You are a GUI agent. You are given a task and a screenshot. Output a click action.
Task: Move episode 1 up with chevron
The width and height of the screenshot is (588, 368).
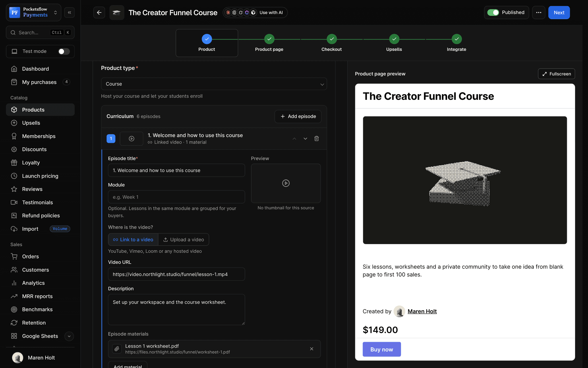(x=294, y=139)
